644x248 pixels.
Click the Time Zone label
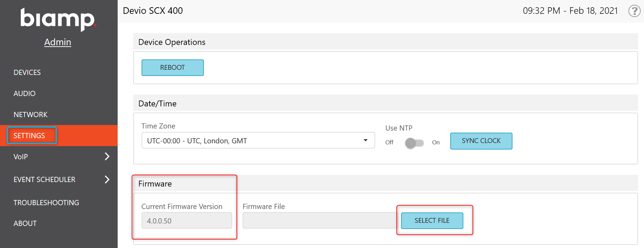(x=158, y=126)
